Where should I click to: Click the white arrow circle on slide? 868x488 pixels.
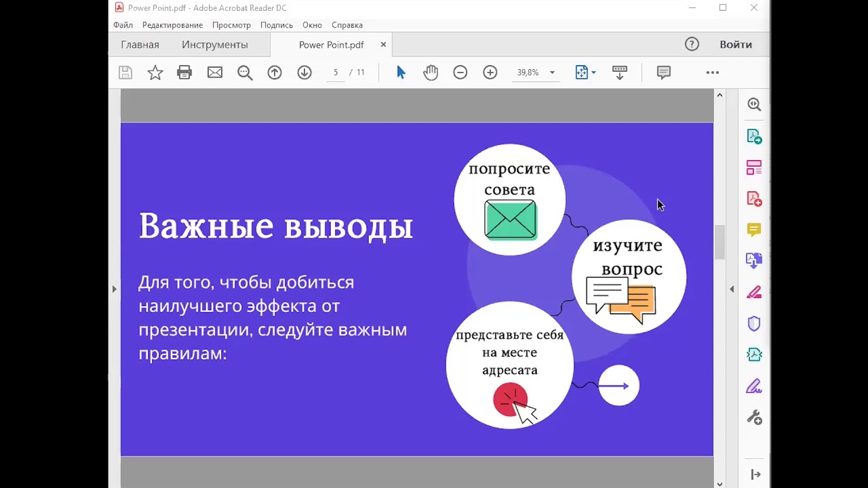618,386
